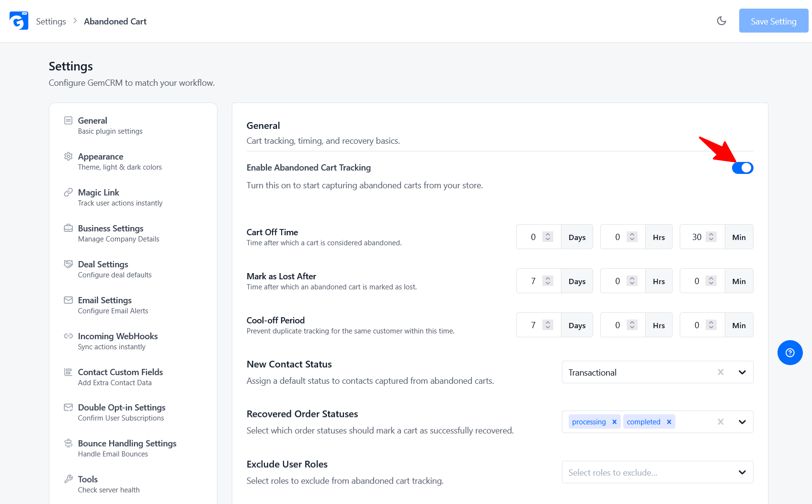
Task: Click Cart Off Time hours field
Action: coord(623,237)
